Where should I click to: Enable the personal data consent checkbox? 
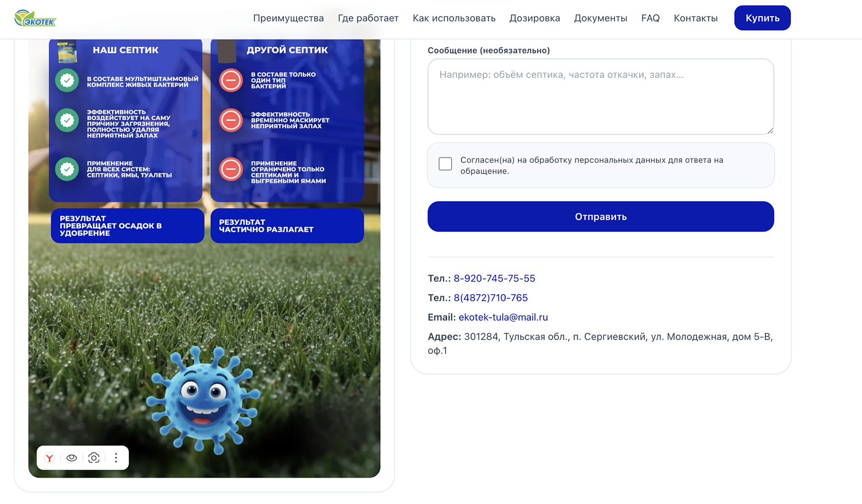point(445,164)
